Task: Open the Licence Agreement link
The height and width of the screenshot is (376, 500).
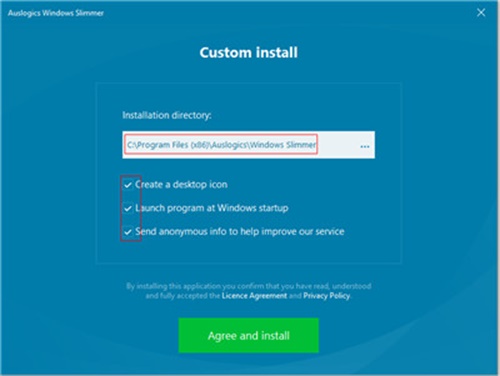Action: pos(254,296)
